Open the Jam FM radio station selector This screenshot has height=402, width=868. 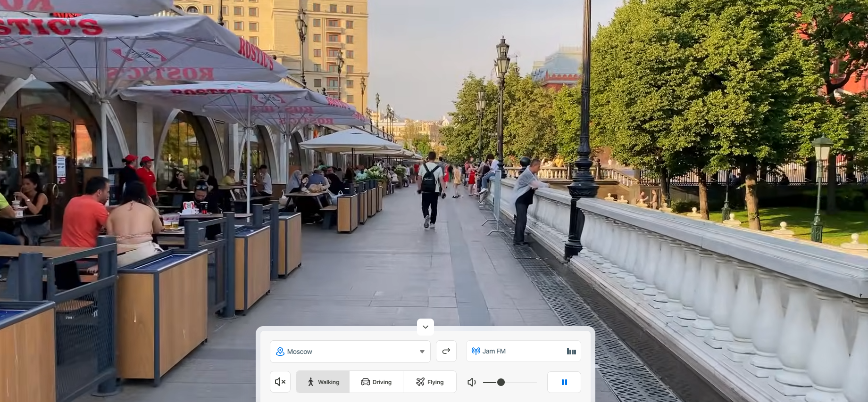tap(523, 351)
